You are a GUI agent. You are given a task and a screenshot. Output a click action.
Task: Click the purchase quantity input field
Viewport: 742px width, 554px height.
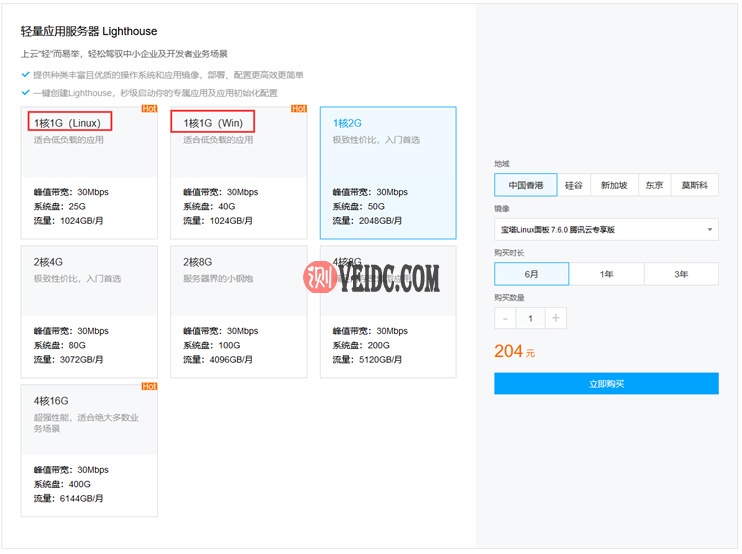click(530, 318)
